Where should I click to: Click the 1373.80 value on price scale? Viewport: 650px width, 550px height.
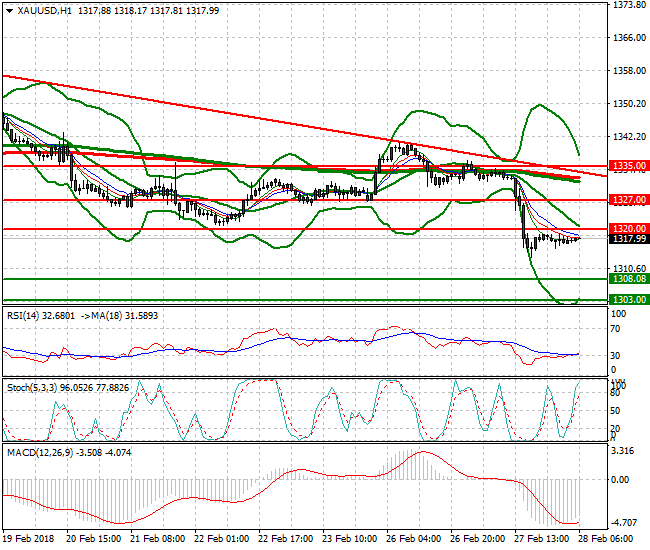click(x=628, y=5)
